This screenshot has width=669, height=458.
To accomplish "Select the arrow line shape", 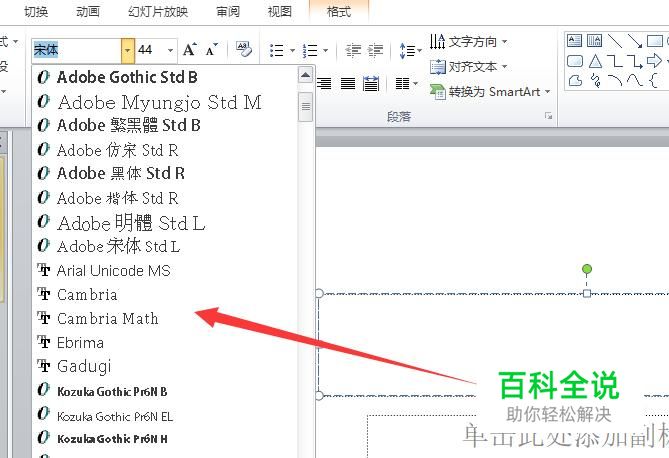I will [x=634, y=41].
